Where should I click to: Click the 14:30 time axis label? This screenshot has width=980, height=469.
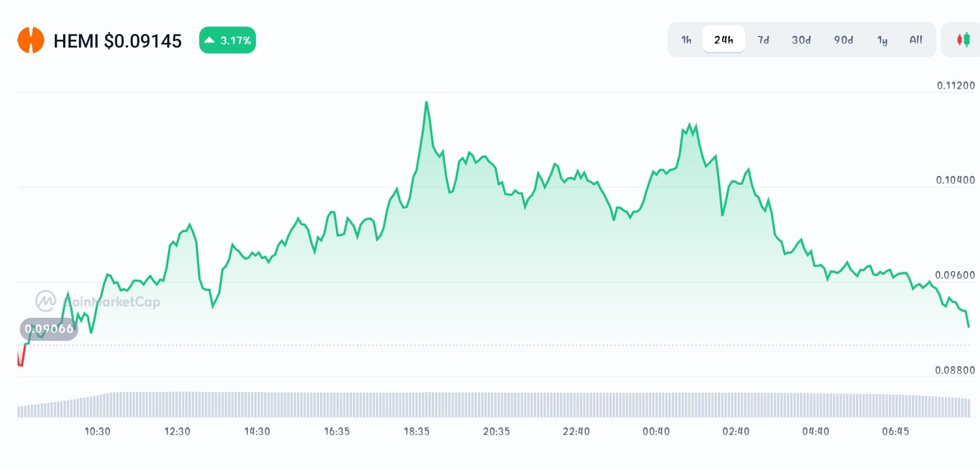click(x=257, y=431)
